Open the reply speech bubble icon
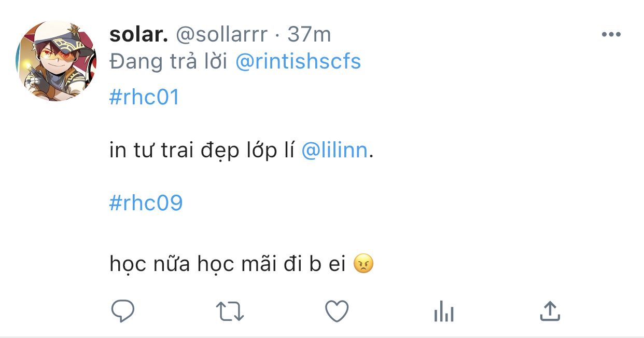 point(123,312)
